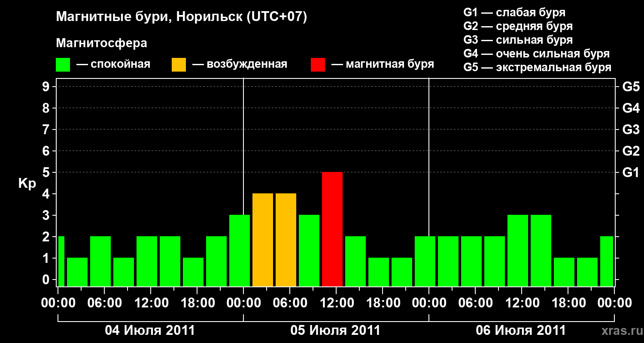The image size is (644, 343).
Task: Click the '12:00' time label above 04 Июля
Action: (x=151, y=303)
